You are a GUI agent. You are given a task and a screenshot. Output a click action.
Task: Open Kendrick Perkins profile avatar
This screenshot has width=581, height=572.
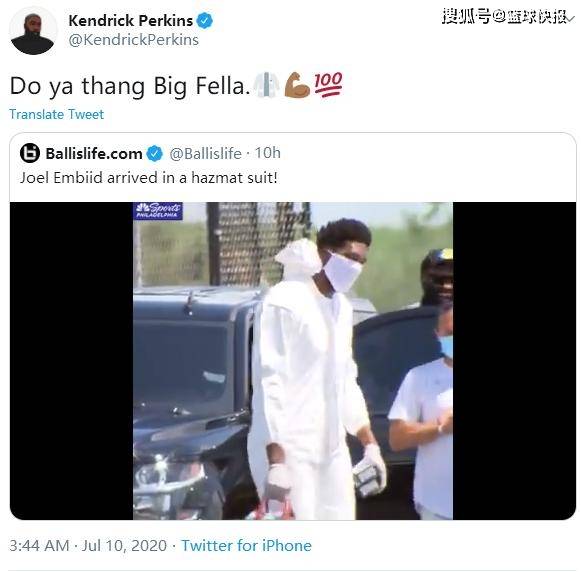(33, 31)
